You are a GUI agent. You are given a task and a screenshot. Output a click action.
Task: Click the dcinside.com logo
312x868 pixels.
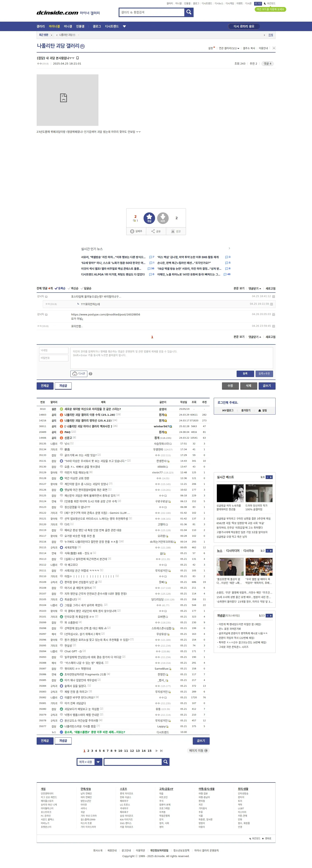pyautogui.click(x=57, y=13)
